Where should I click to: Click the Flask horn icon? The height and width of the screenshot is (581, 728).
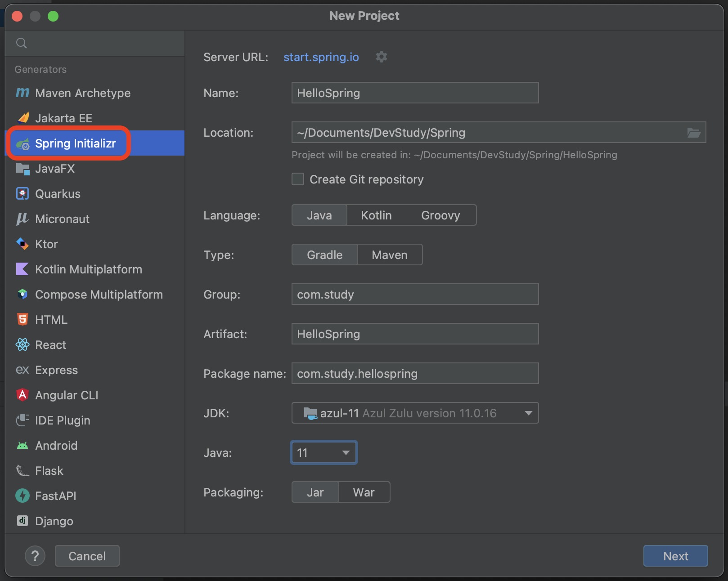click(x=22, y=471)
